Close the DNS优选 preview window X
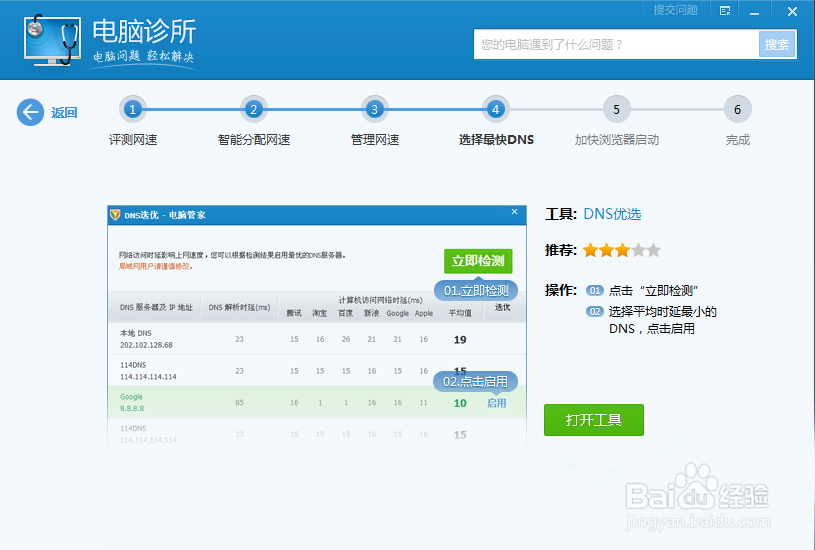Screen dimensions: 815x550 (x=514, y=212)
